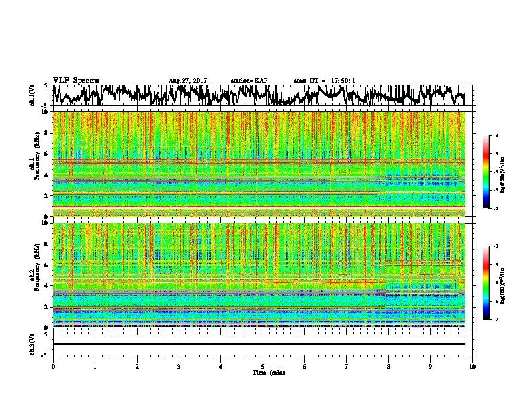Click the "-7" label on ch.2 color bar
This screenshot has width=532, height=411.
tap(495, 319)
